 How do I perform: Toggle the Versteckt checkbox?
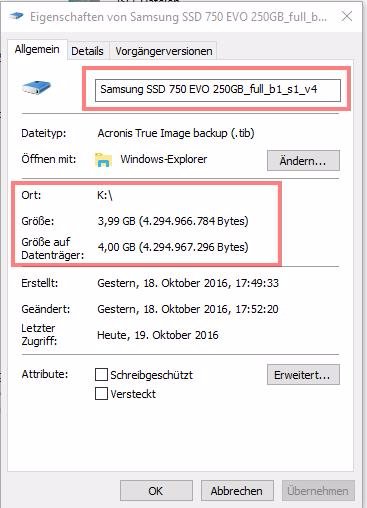tap(101, 394)
